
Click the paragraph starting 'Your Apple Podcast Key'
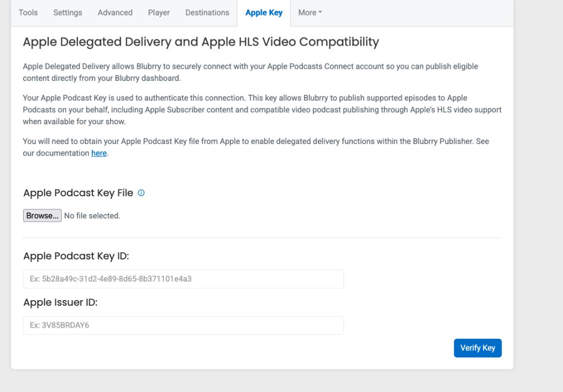(x=262, y=109)
